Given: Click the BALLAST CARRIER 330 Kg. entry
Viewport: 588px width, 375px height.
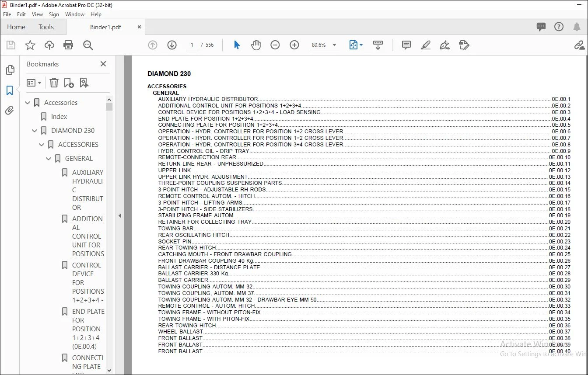Looking at the screenshot, I should [x=193, y=274].
